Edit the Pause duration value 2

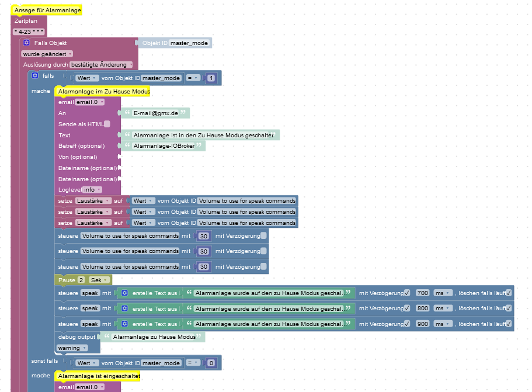click(81, 280)
